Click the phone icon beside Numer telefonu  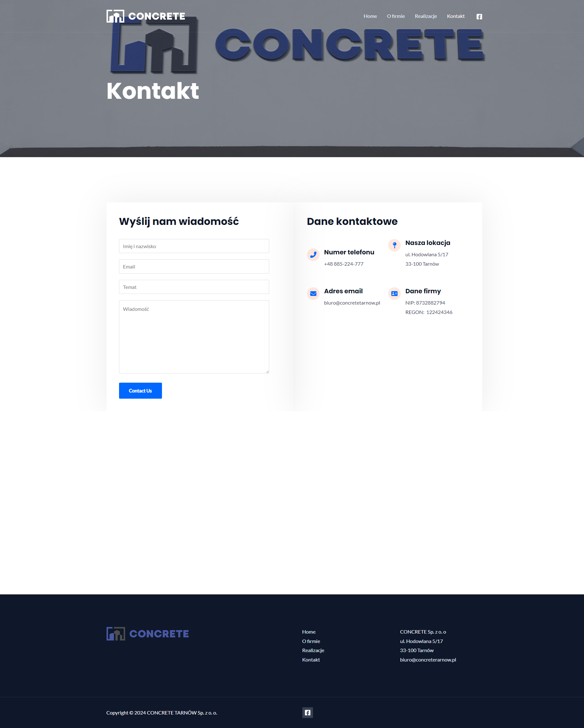point(313,255)
